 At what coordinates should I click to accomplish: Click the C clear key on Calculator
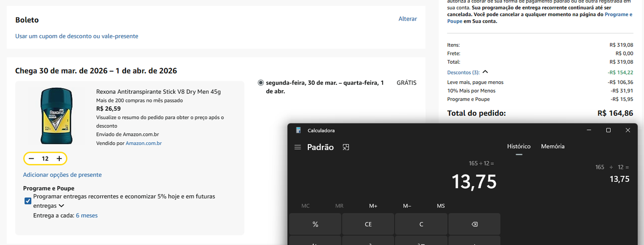(421, 224)
